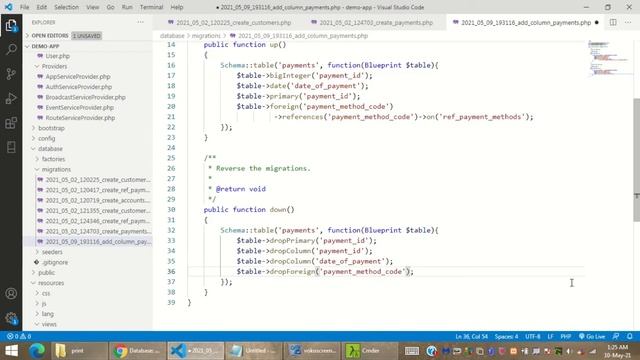Click the errors and warnings status indicator
The image size is (640, 360).
click(19, 336)
